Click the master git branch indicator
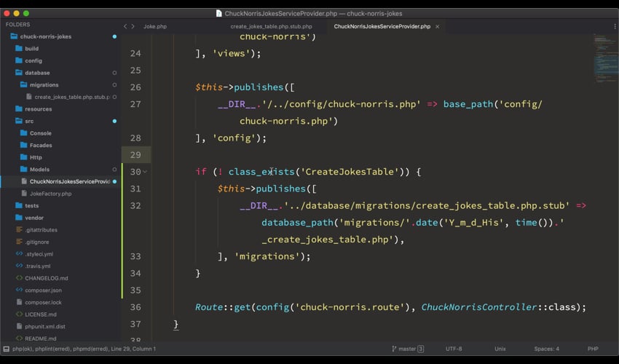Screen dimensions: 619x364 (404, 349)
